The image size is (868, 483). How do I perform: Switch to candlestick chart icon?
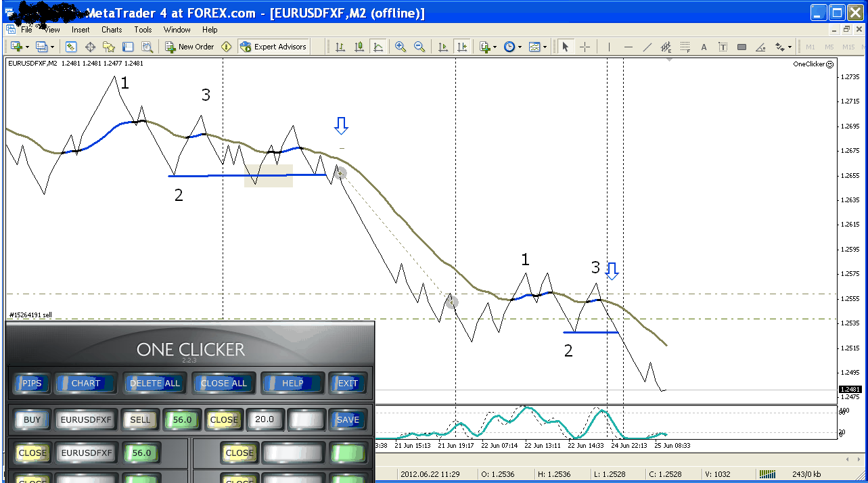(359, 47)
